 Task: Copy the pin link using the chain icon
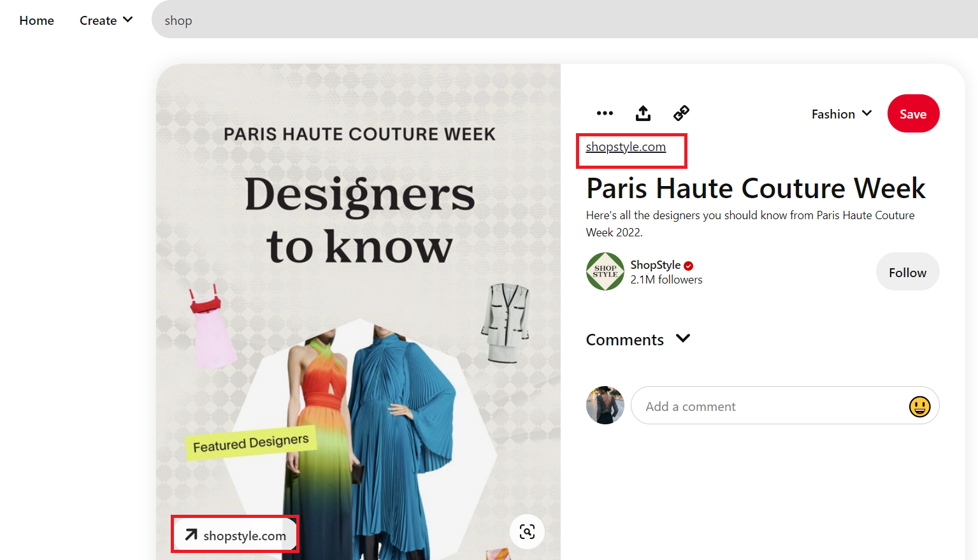(x=681, y=113)
